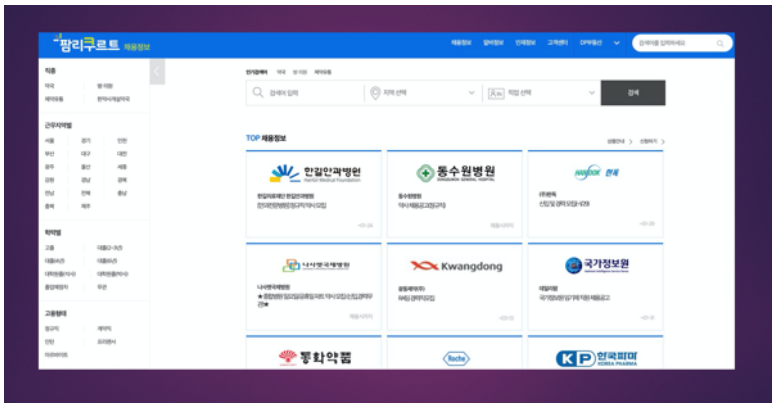Open the DP부동산 menu in the header
Viewport: 774px width, 409px height.
pyautogui.click(x=591, y=43)
